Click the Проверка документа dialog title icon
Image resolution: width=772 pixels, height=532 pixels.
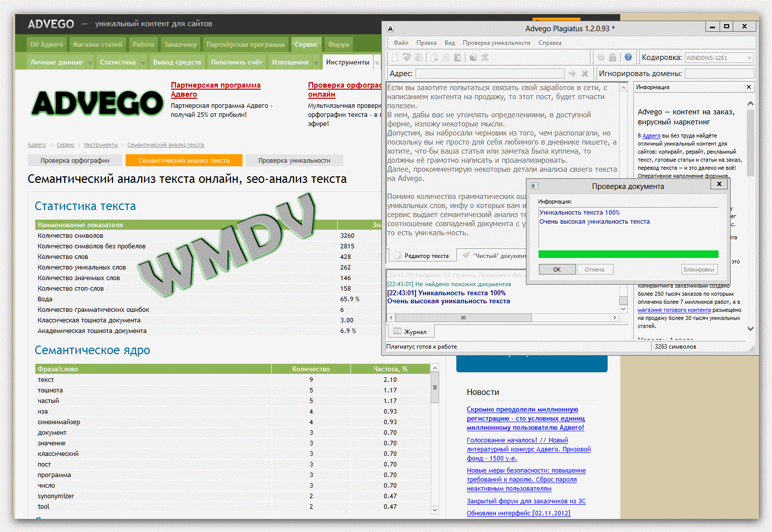click(x=535, y=186)
